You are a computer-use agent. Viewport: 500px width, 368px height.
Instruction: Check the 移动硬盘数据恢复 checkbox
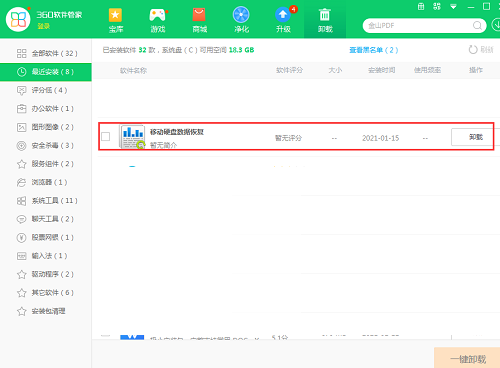[106, 136]
